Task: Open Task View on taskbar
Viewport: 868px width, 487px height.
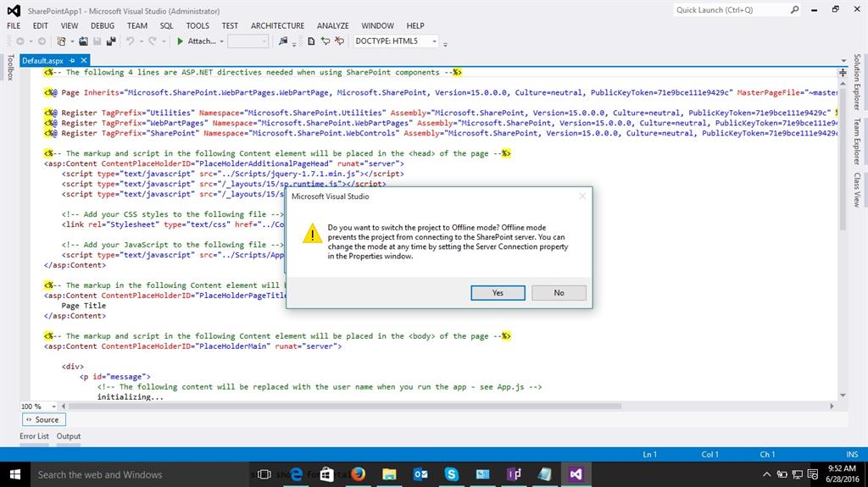Action: [264, 474]
